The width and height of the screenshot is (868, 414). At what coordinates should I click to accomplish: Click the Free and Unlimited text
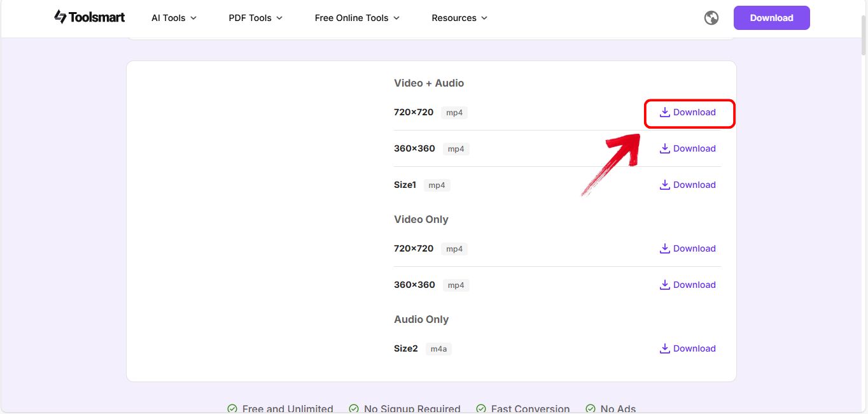[288, 408]
